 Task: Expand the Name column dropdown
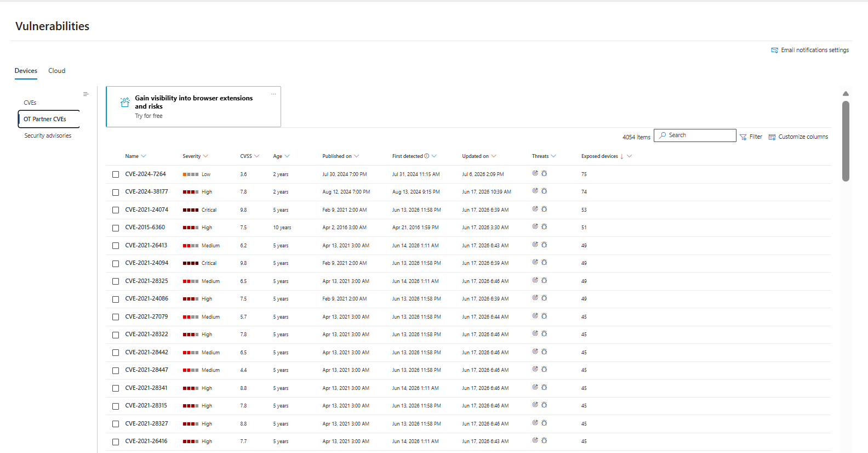pyautogui.click(x=144, y=156)
